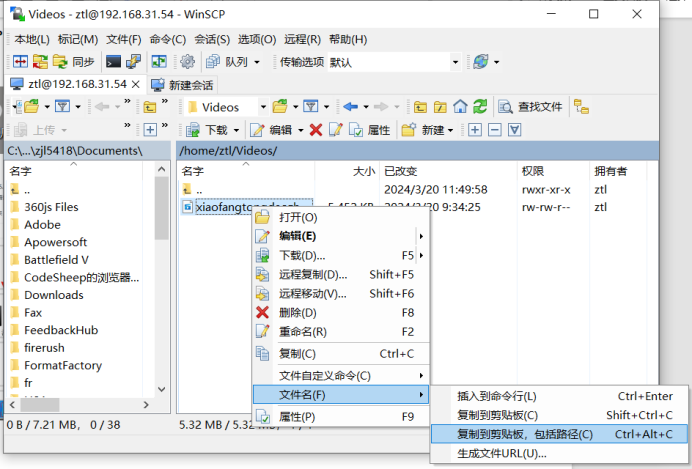Open the Commands (命令) menu

[x=168, y=39]
